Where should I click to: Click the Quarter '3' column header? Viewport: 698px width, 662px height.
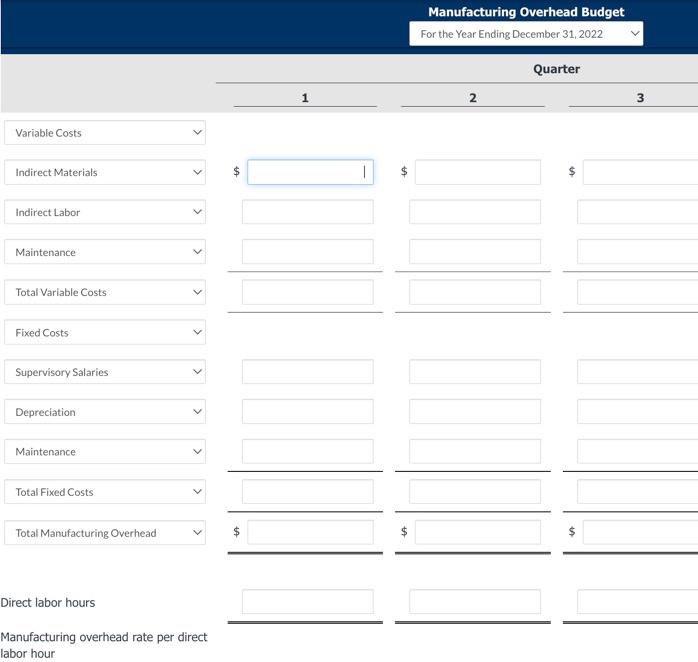pyautogui.click(x=640, y=98)
